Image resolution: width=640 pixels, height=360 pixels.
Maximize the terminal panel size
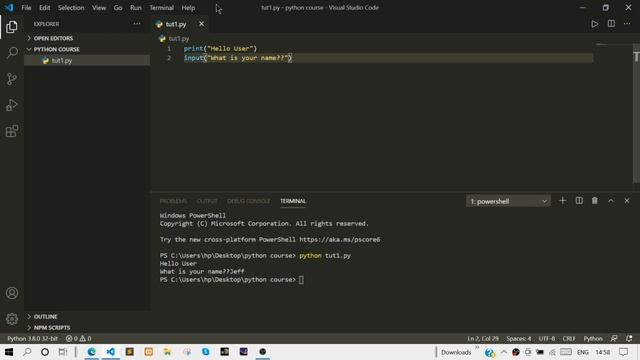tap(611, 201)
